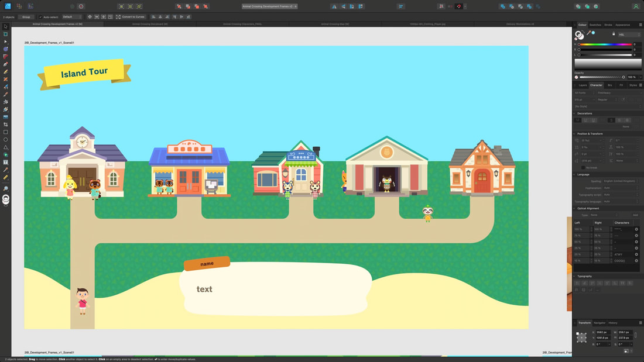Click the Opacity percentage field
The width and height of the screenshot is (644, 362).
(x=632, y=77)
